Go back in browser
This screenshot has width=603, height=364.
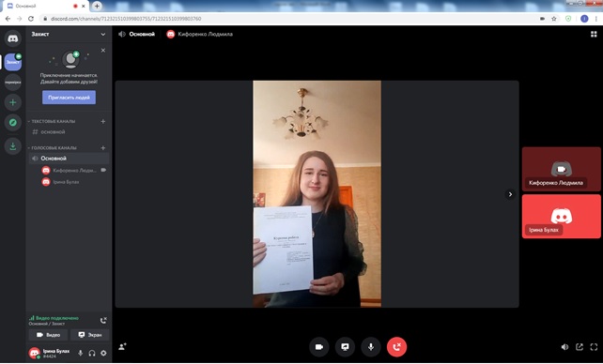pyautogui.click(x=8, y=19)
